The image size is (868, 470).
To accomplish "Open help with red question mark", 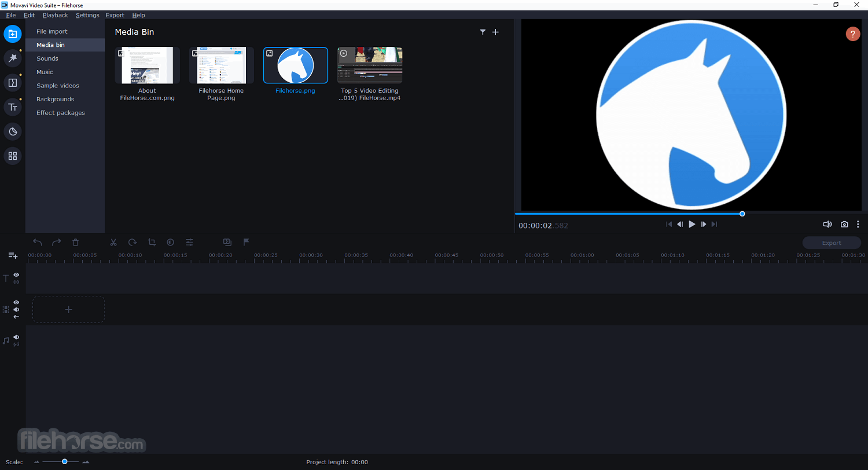I will point(853,34).
